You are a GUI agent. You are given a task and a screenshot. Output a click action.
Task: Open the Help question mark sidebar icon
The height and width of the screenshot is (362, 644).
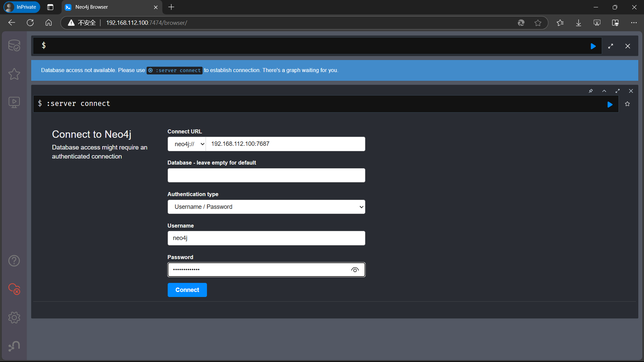click(x=14, y=261)
